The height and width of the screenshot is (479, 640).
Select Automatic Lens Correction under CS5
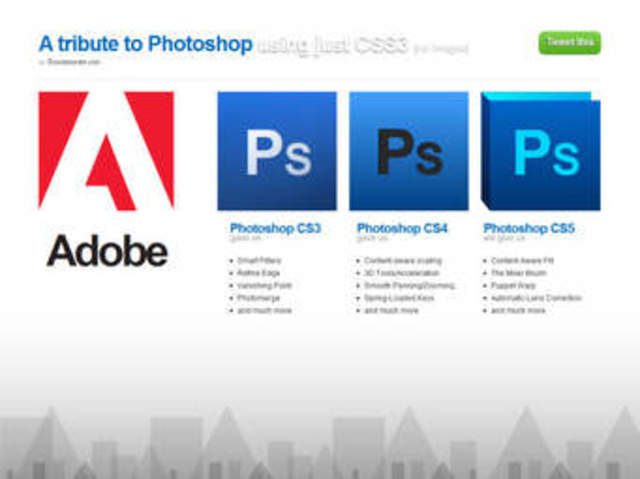[536, 298]
